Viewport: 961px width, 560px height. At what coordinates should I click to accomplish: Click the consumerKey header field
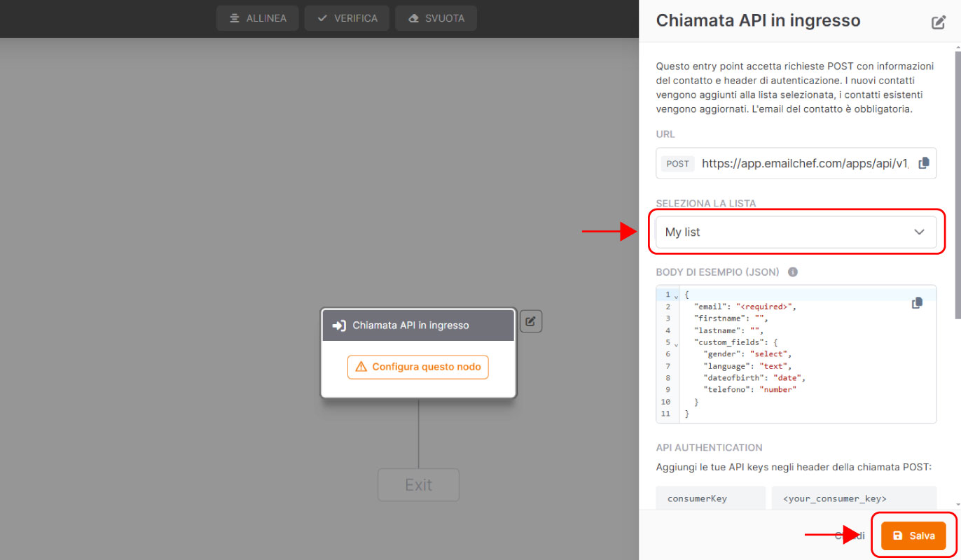click(710, 499)
